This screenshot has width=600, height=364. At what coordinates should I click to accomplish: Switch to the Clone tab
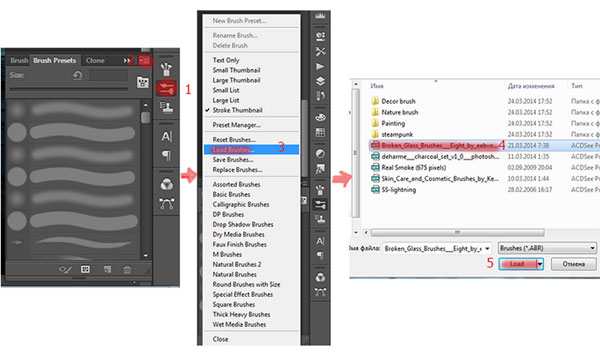95,60
